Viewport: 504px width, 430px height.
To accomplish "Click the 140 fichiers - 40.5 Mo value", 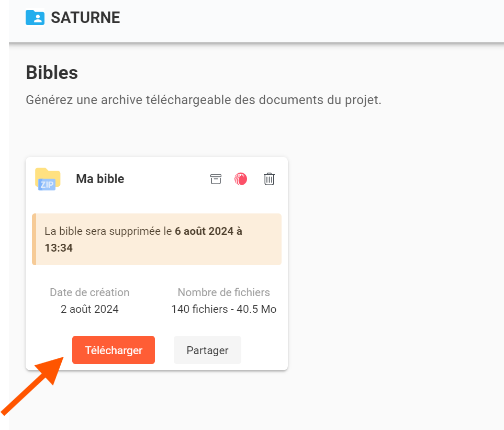I will [x=223, y=309].
